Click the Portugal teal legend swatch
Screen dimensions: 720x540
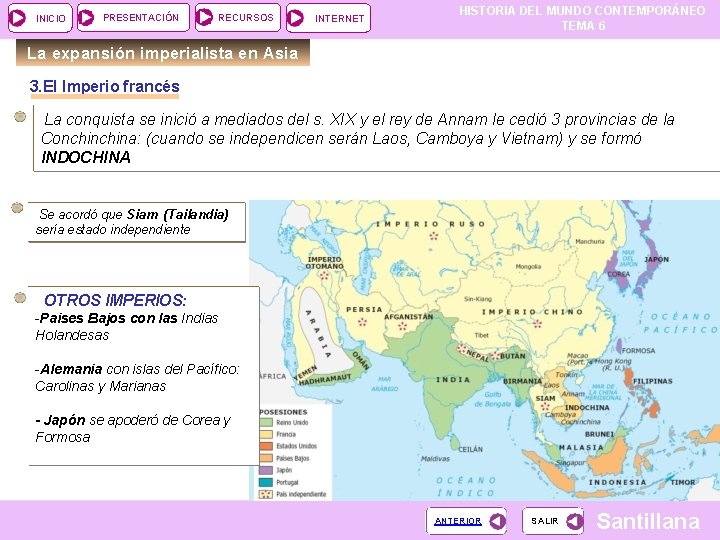(266, 483)
